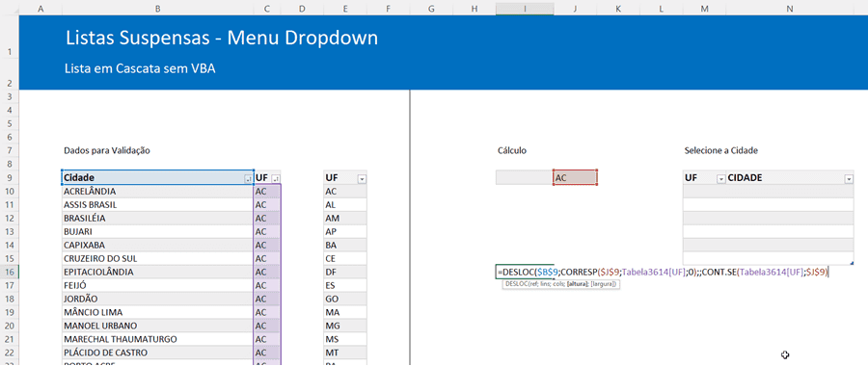Screen dimensions: 868x366
Task: Select column header I
Action: [x=525, y=9]
